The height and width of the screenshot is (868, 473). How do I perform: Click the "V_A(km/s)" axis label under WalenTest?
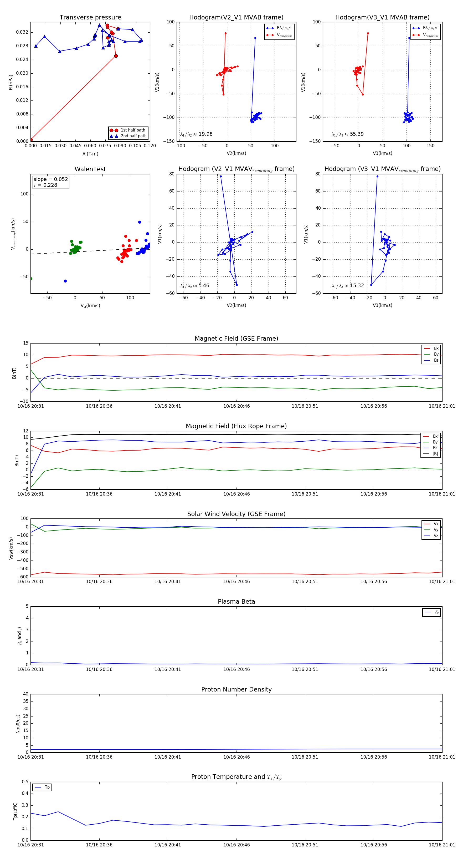(90, 306)
